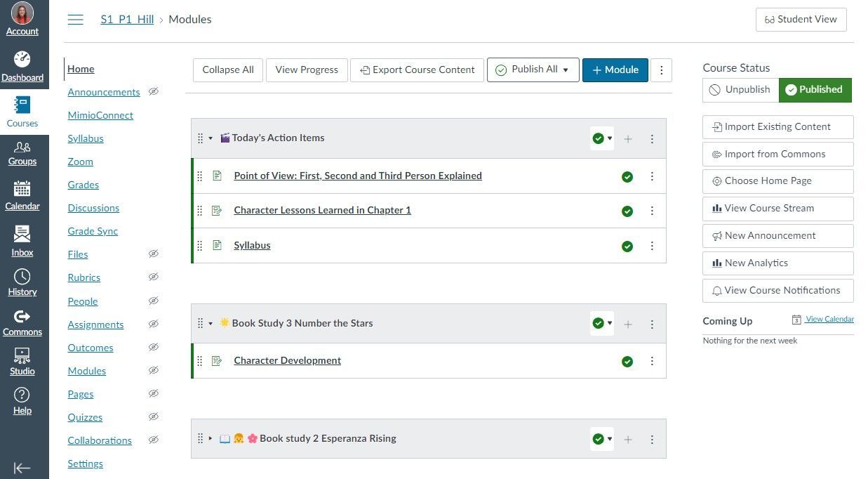Open Commons from the left sidebar
Viewport: 868px width, 479px height.
(22, 322)
